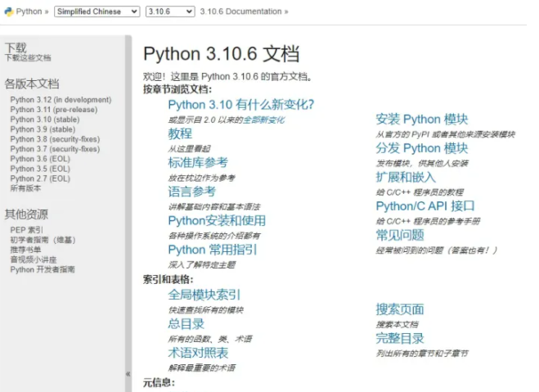Click description 深入了解特定主题
The height and width of the screenshot is (392, 539).
tap(202, 265)
